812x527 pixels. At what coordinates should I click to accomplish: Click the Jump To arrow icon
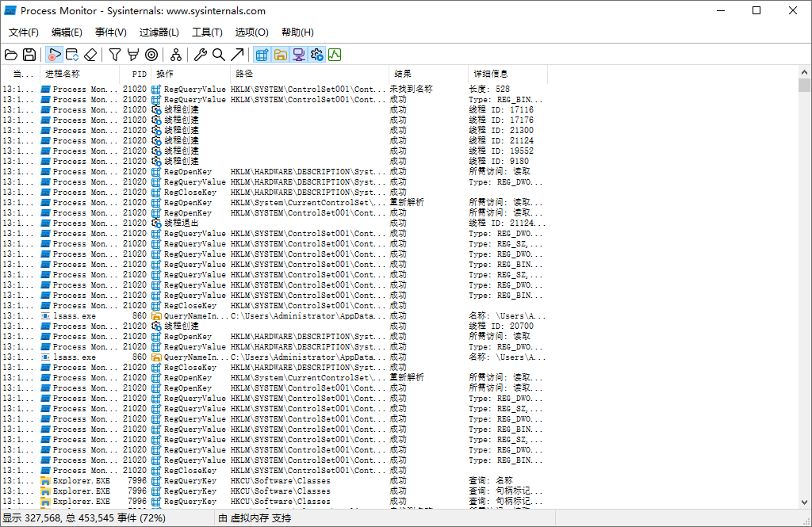pos(237,55)
